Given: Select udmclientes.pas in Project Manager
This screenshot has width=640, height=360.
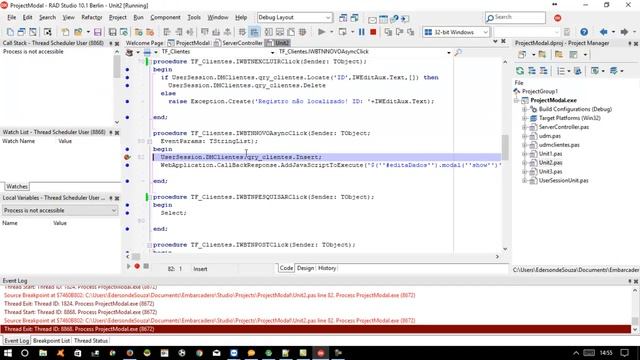Looking at the screenshot, I should [559, 145].
